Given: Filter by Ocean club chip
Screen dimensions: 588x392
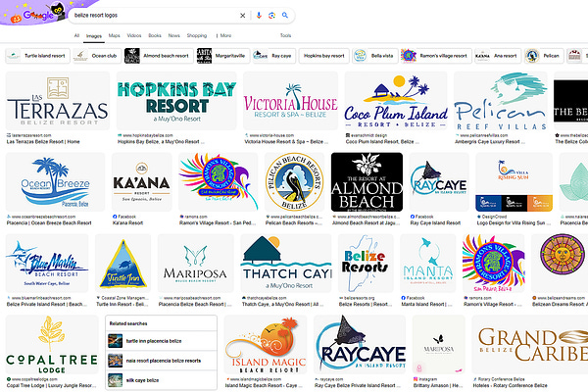Looking at the screenshot, I should (97, 56).
